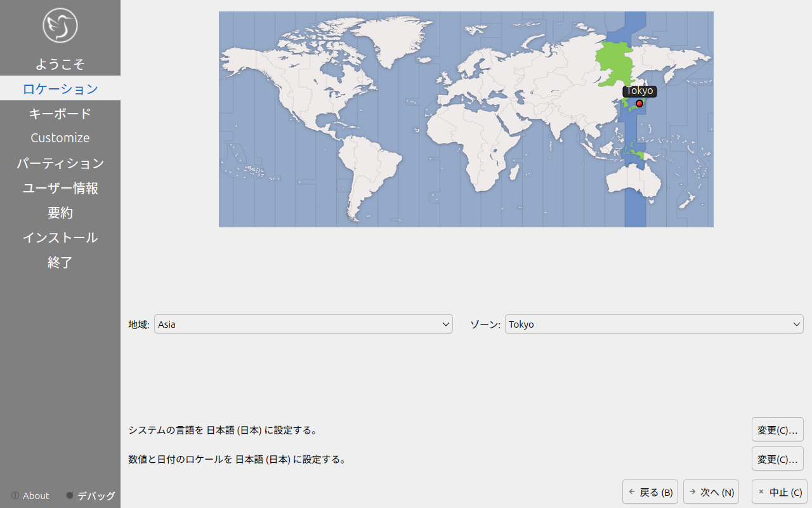The image size is (812, 508).
Task: Click the bird logo in the sidebar
Action: click(60, 25)
